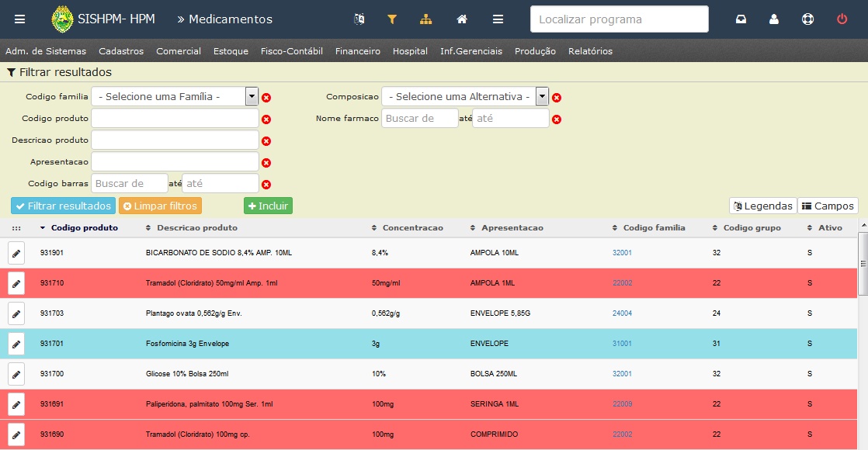Click the Localizar programa search field
This screenshot has width=868, height=450.
(x=620, y=19)
